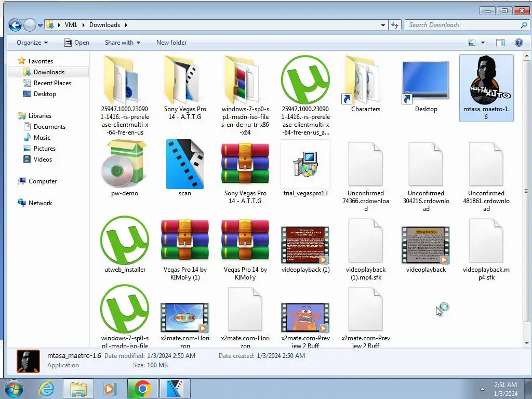Expand the view options dropdown arrow
Image resolution: width=532 pixels, height=399 pixels.
(x=483, y=43)
